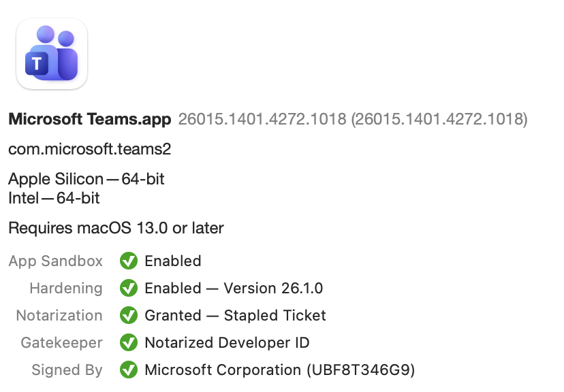
Task: Click the Microsoft Teams app icon
Action: click(52, 54)
